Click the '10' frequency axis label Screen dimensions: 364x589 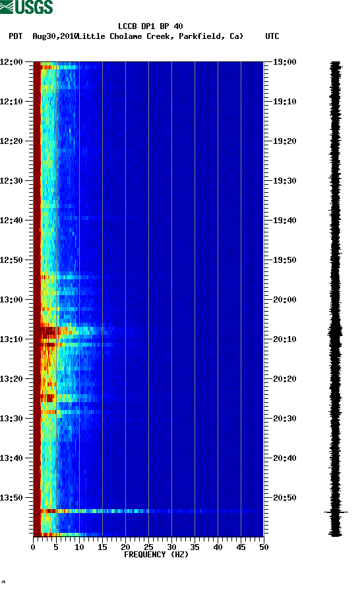79,547
